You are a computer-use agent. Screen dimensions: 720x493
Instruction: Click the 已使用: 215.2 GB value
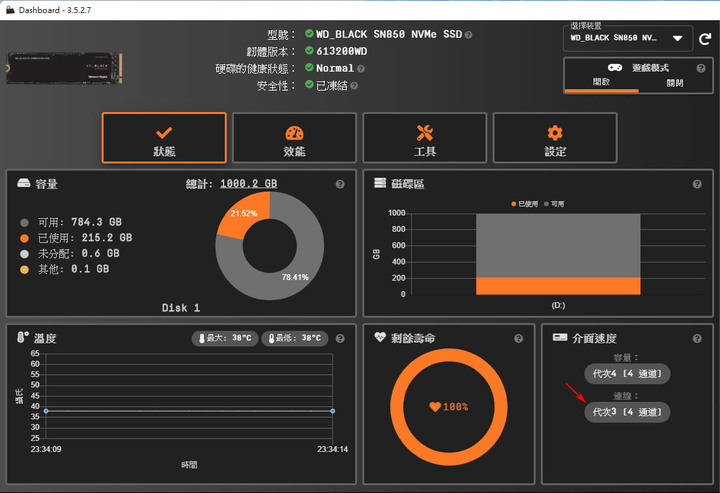point(107,238)
